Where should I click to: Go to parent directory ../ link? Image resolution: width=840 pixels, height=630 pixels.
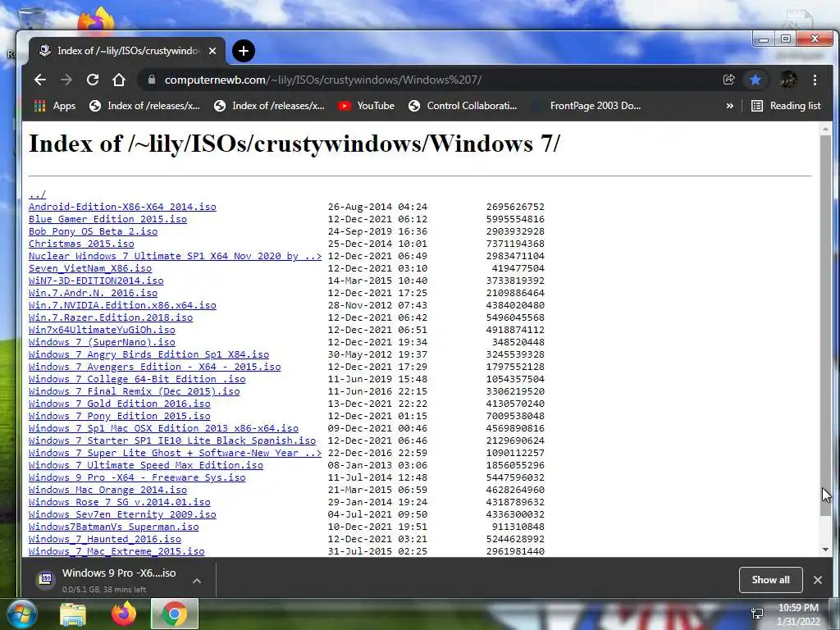(x=37, y=194)
